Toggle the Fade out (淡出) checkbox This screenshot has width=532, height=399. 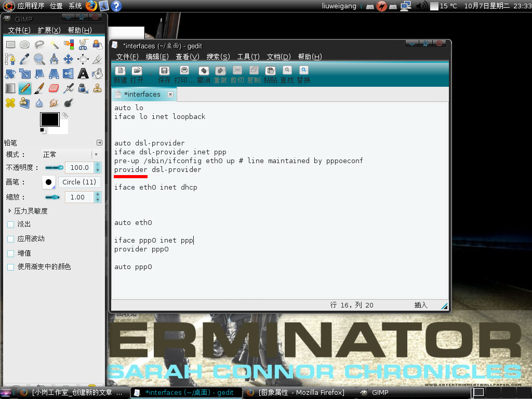coord(10,224)
